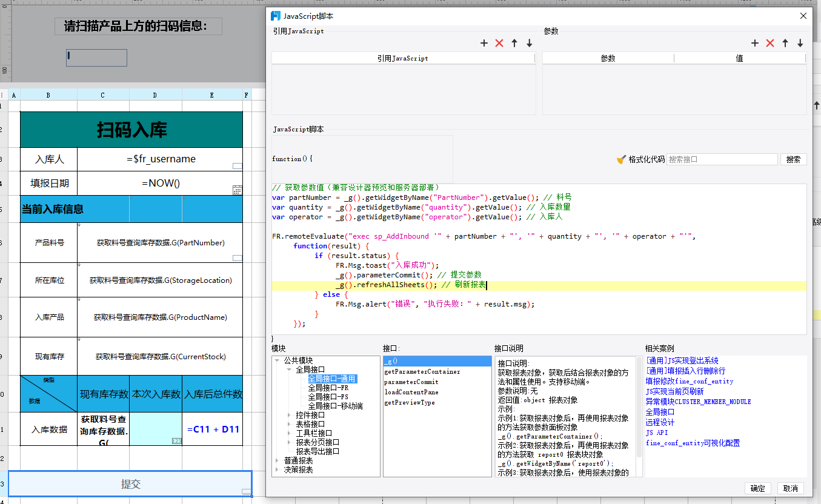
Task: Delete the selected referenced JavaScript entry
Action: 499,43
